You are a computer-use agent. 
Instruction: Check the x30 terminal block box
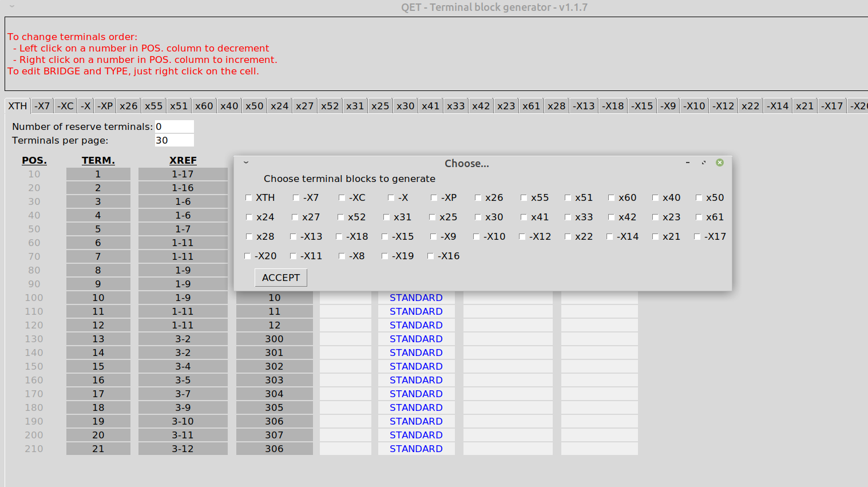click(x=478, y=217)
